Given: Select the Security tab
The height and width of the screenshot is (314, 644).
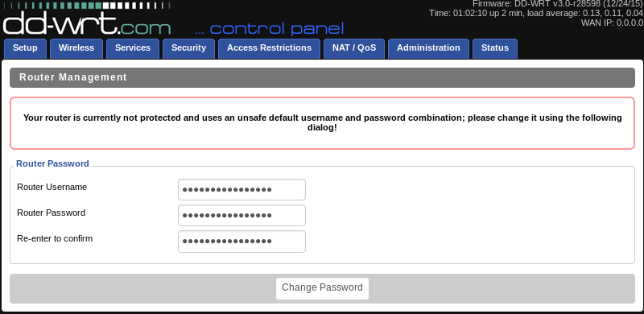Looking at the screenshot, I should 188,48.
